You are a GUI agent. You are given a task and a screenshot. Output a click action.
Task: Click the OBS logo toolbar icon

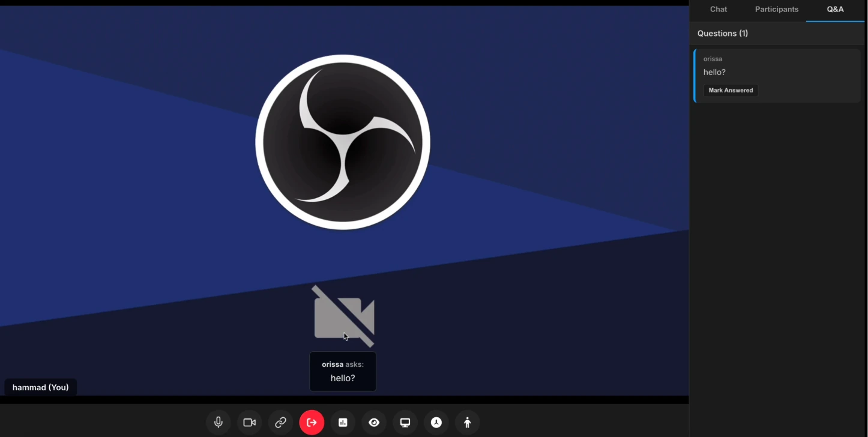(x=437, y=423)
